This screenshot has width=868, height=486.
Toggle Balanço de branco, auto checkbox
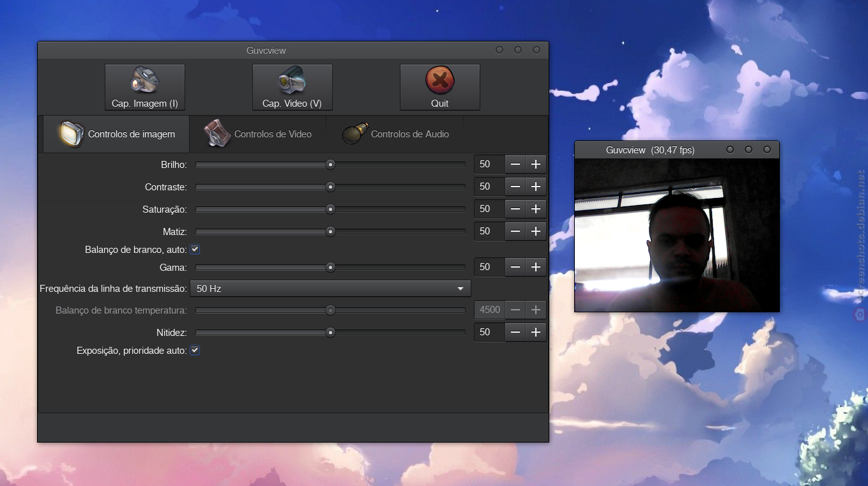(195, 249)
